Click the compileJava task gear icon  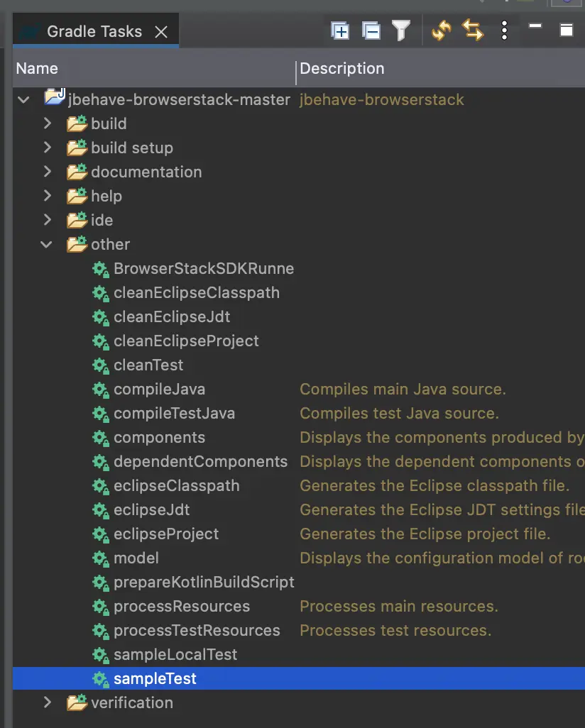[101, 389]
